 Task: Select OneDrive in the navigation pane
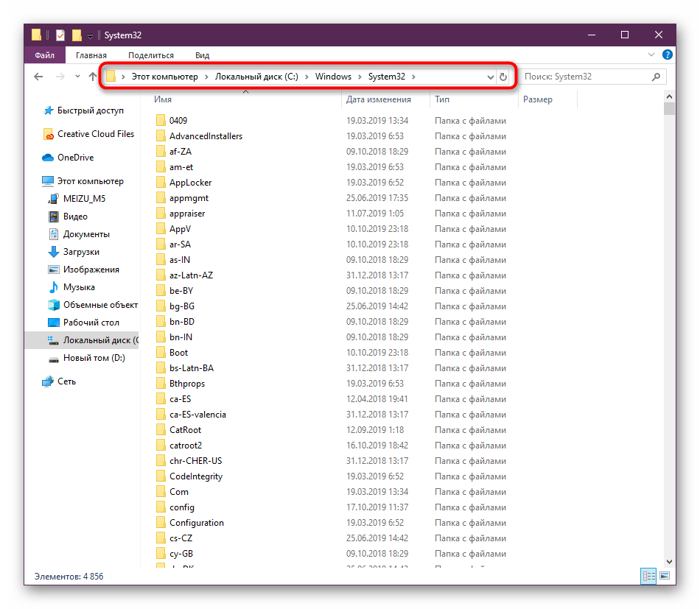tap(68, 158)
